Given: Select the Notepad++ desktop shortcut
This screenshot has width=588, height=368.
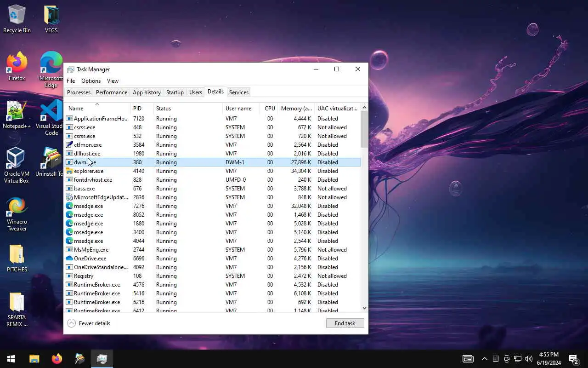Looking at the screenshot, I should [17, 115].
